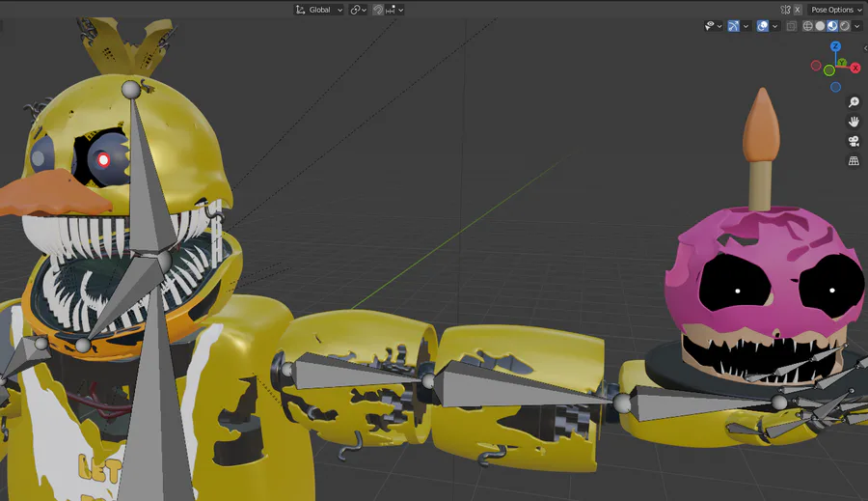The image size is (868, 501).
Task: Click the green Y axis on navigation gizmo
Action: (841, 63)
